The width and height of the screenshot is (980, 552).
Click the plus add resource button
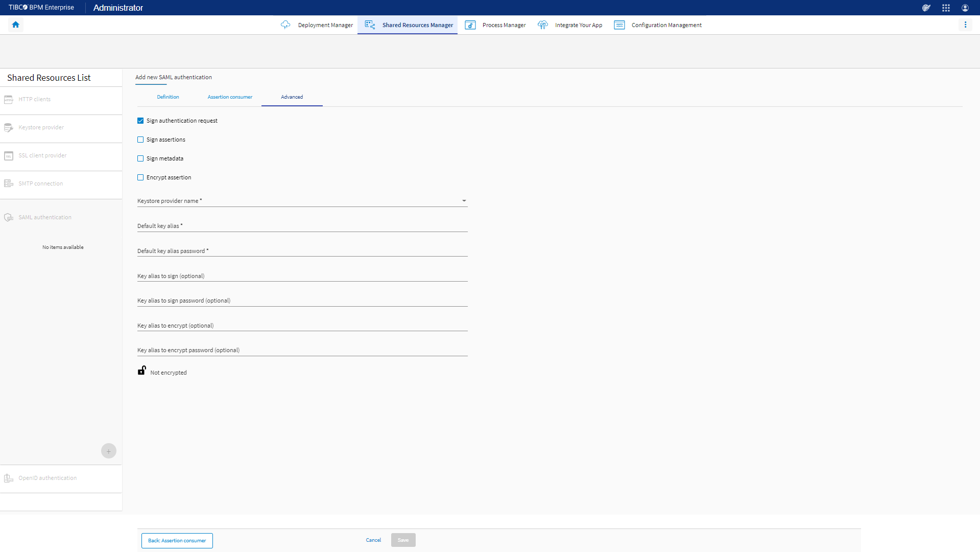(109, 451)
